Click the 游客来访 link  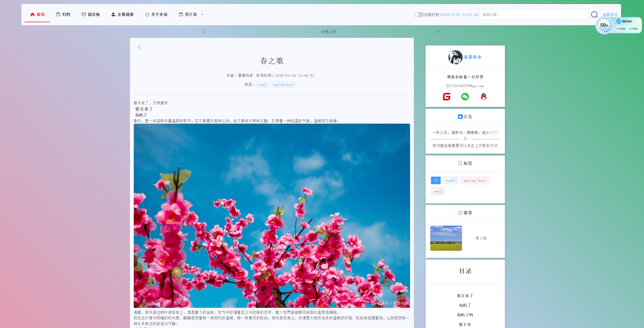point(610,15)
